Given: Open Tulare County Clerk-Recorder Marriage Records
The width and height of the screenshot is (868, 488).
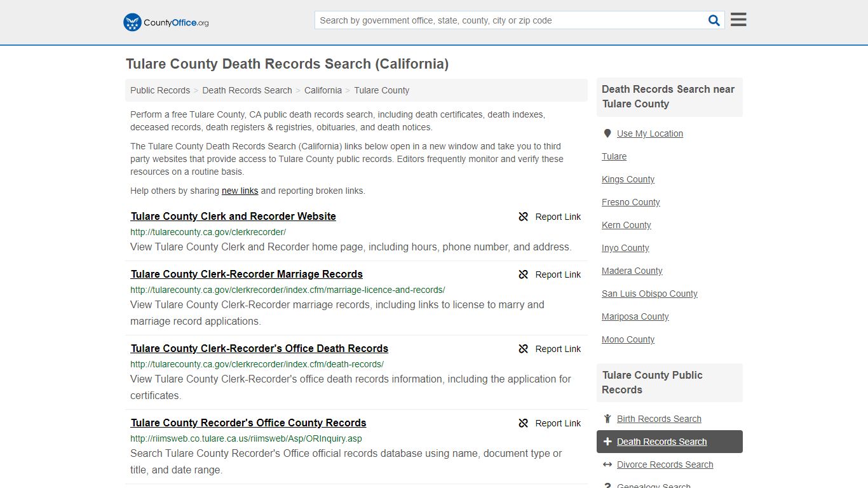Looking at the screenshot, I should 247,274.
